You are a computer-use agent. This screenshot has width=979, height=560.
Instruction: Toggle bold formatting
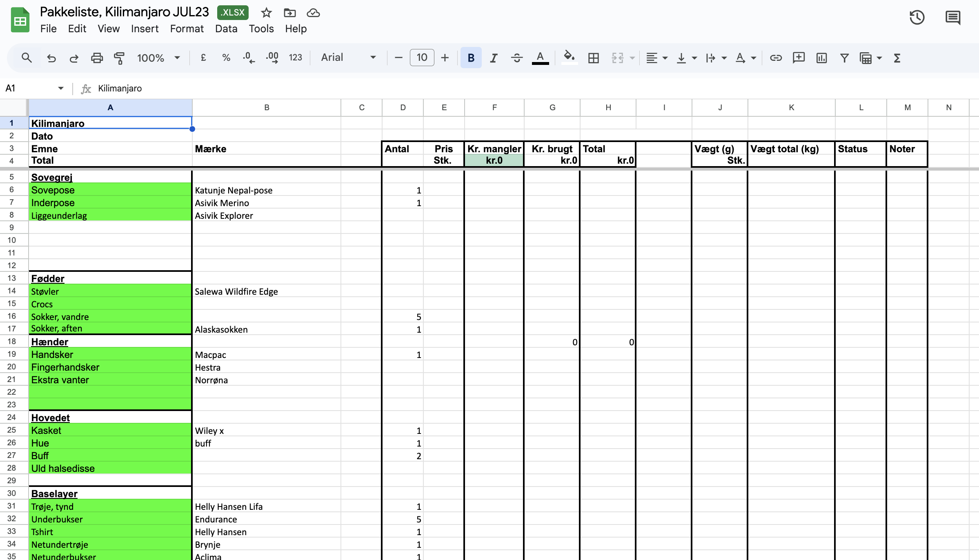[x=471, y=58]
